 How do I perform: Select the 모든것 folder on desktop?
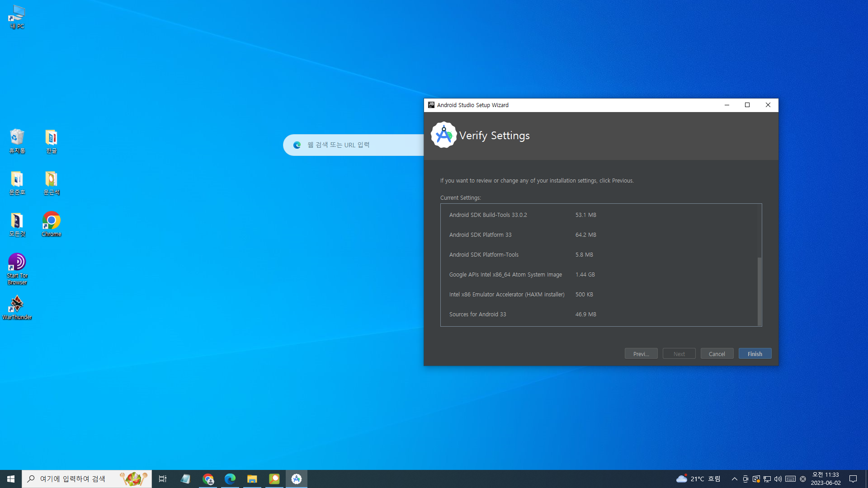click(x=17, y=224)
